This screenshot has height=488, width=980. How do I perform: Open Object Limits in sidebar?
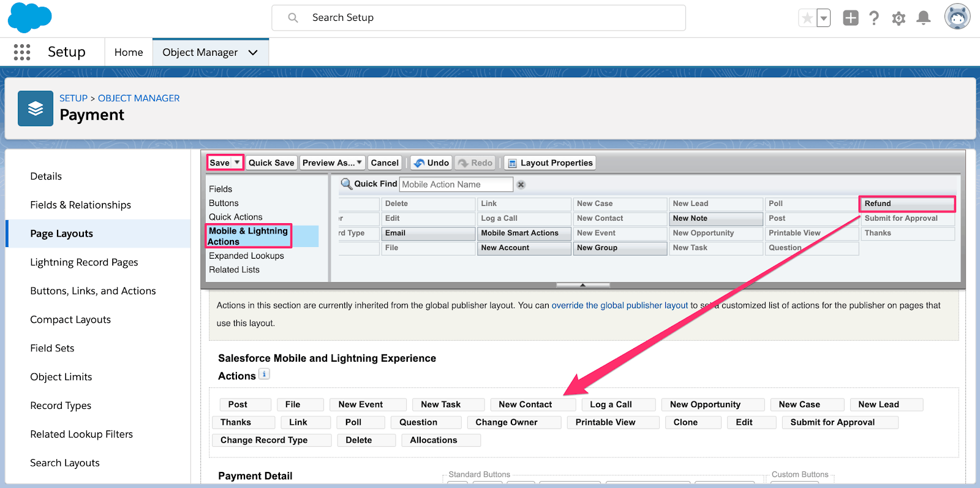(61, 377)
